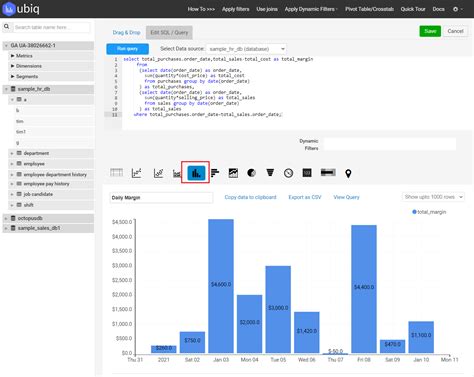The image size is (474, 377).
Task: Click the Export as CSV link
Action: pyautogui.click(x=305, y=197)
